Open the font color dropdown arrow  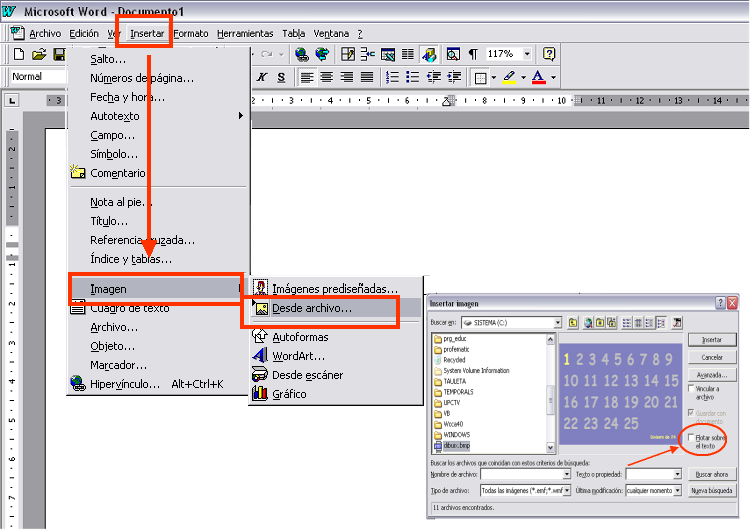click(x=553, y=77)
